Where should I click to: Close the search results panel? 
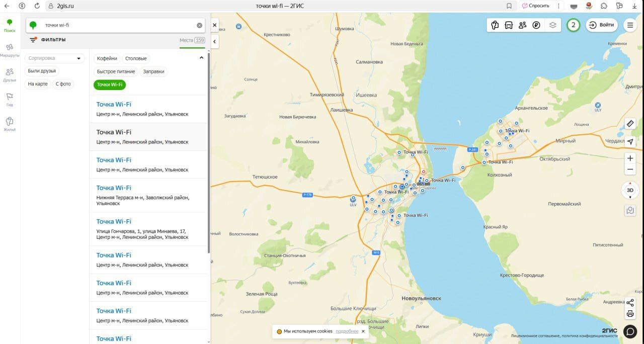[215, 25]
